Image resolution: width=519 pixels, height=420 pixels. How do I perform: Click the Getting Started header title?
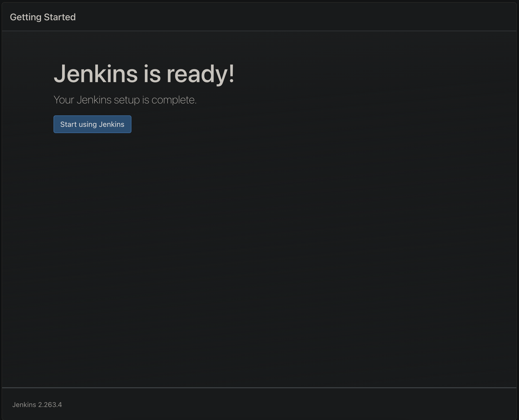click(x=43, y=17)
